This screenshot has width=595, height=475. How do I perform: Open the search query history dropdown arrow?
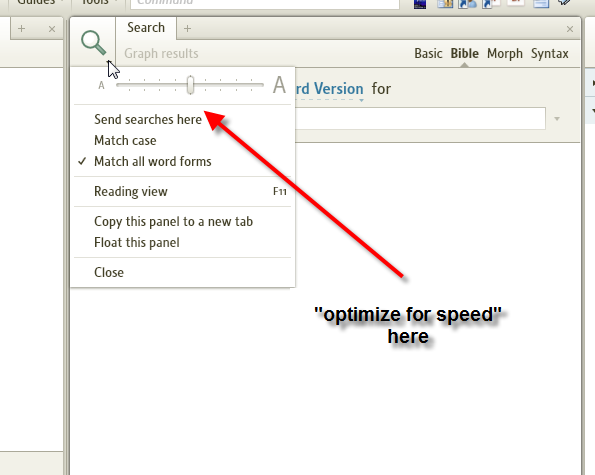(x=557, y=119)
